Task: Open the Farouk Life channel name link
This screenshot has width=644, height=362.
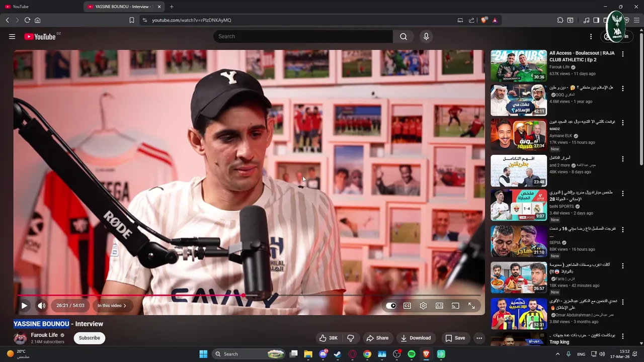Action: coord(44,335)
